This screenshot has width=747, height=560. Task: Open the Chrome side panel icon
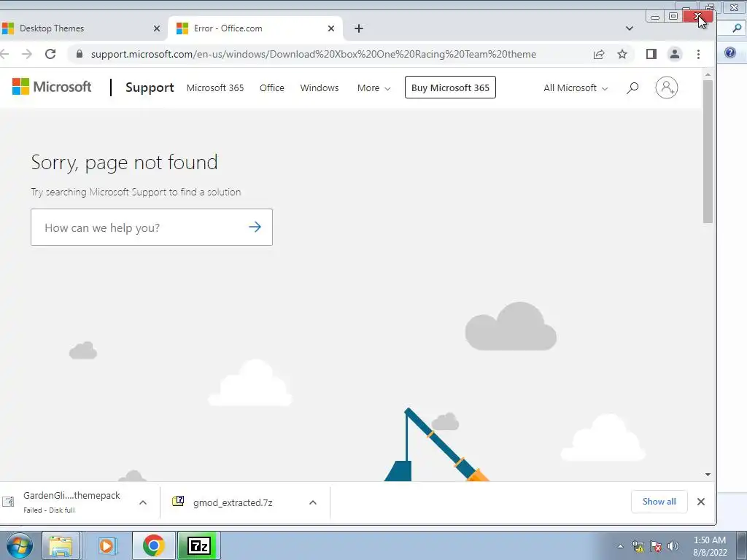tap(651, 54)
